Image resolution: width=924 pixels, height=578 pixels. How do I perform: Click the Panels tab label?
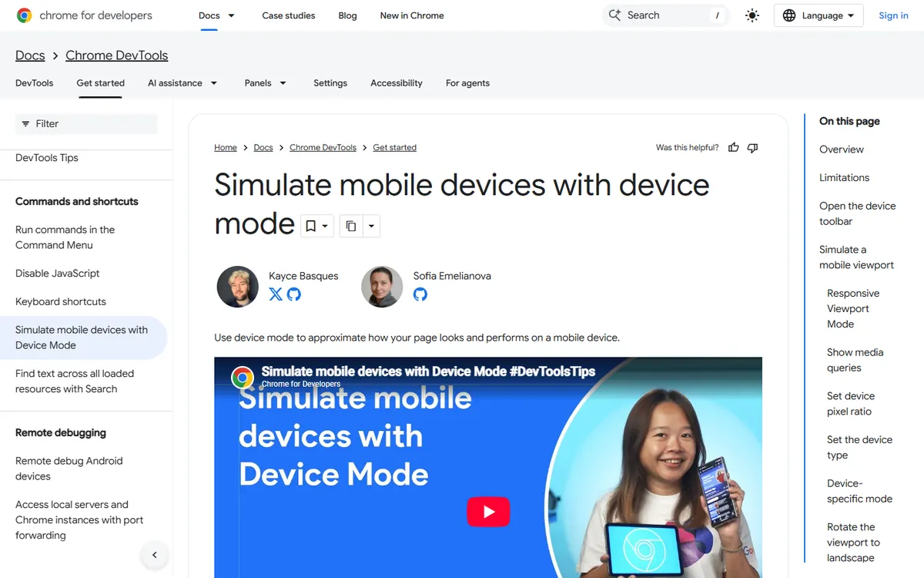pyautogui.click(x=258, y=83)
